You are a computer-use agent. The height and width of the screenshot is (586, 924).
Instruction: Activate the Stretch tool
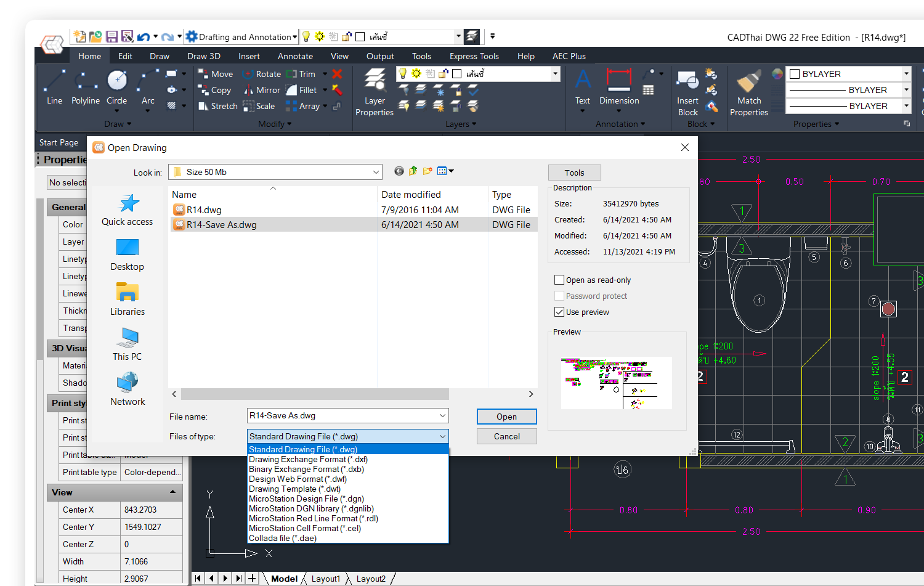pos(217,106)
